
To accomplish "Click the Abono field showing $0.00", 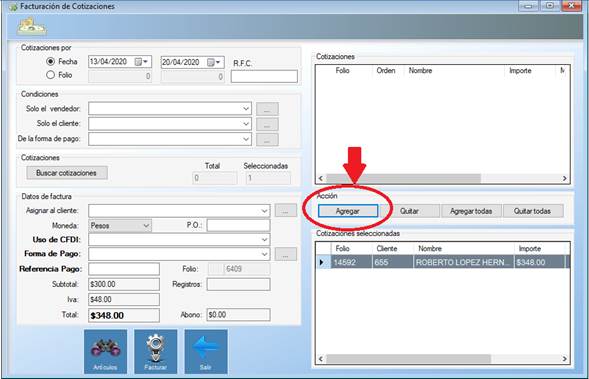I will click(x=238, y=315).
